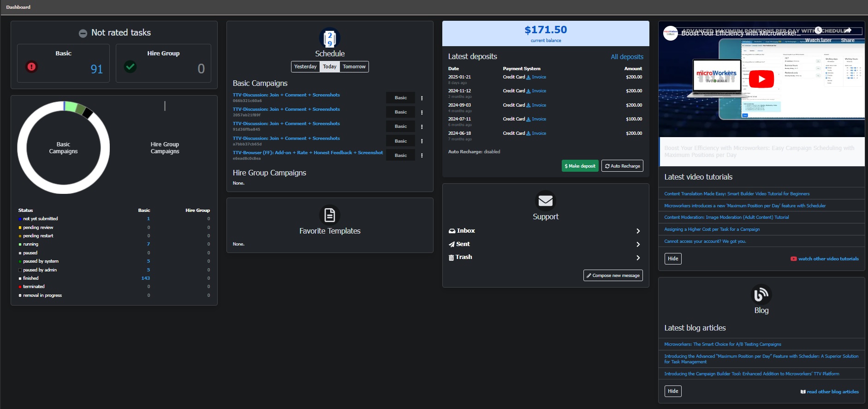
Task: Open Campaign Builder Tool blog article
Action: 752,374
